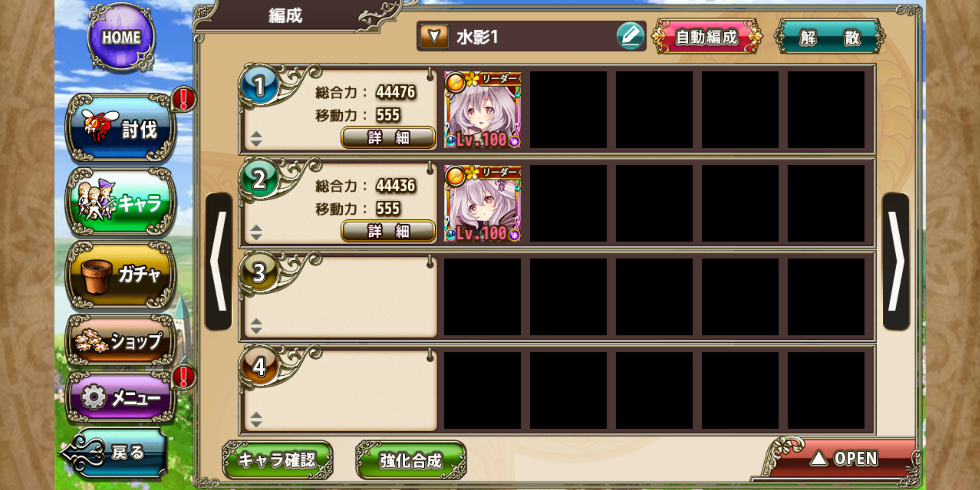Open the purple HOME orb

(x=121, y=37)
